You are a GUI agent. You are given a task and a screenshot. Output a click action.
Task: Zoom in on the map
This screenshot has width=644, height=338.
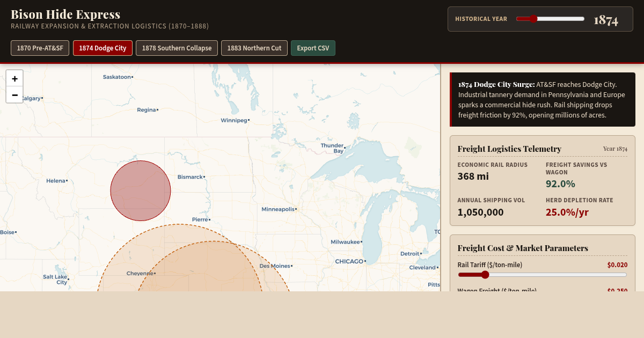point(14,78)
